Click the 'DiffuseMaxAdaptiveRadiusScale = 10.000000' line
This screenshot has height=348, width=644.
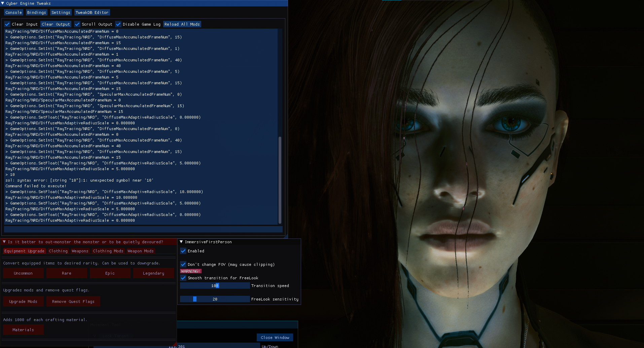point(71,197)
